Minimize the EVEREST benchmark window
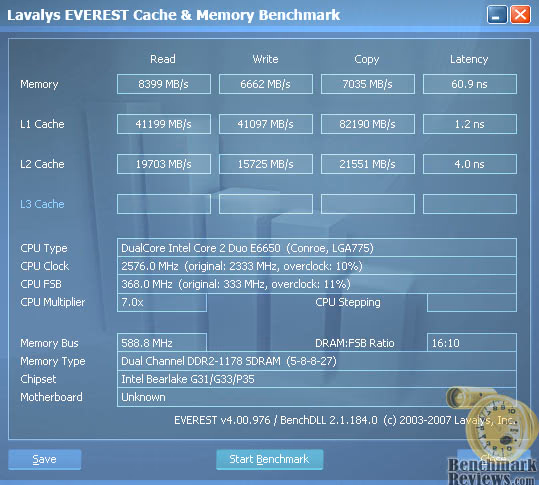 (x=497, y=15)
